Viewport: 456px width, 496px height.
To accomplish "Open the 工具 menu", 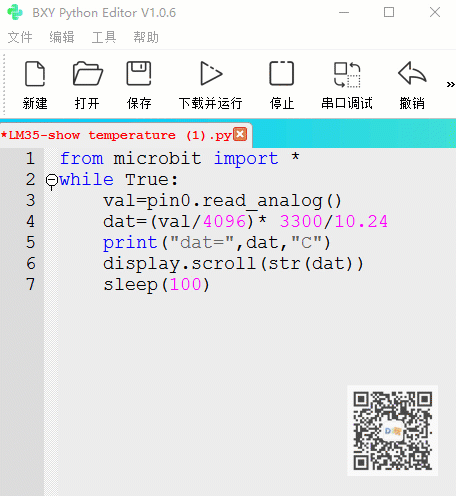I will pyautogui.click(x=104, y=37).
